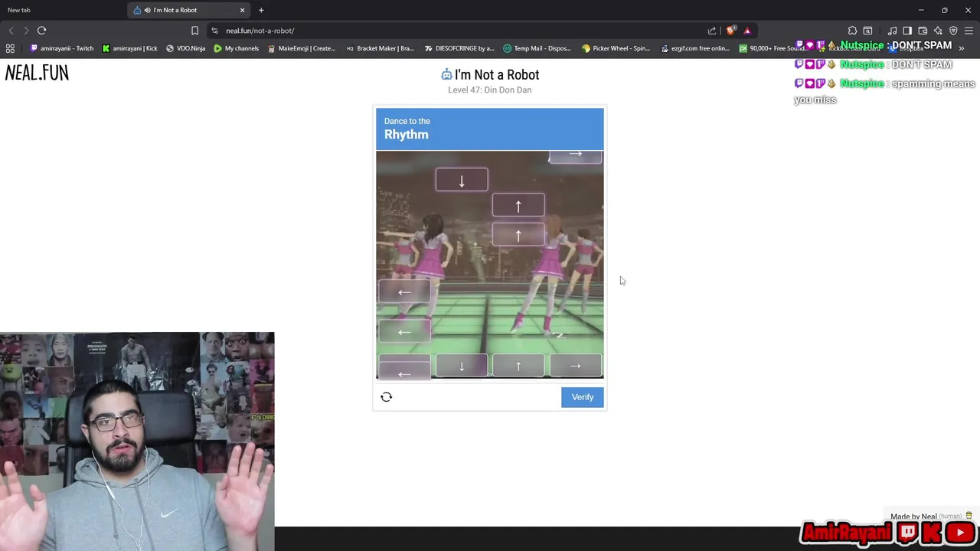Hit the right arrow target in bottom row

(575, 366)
